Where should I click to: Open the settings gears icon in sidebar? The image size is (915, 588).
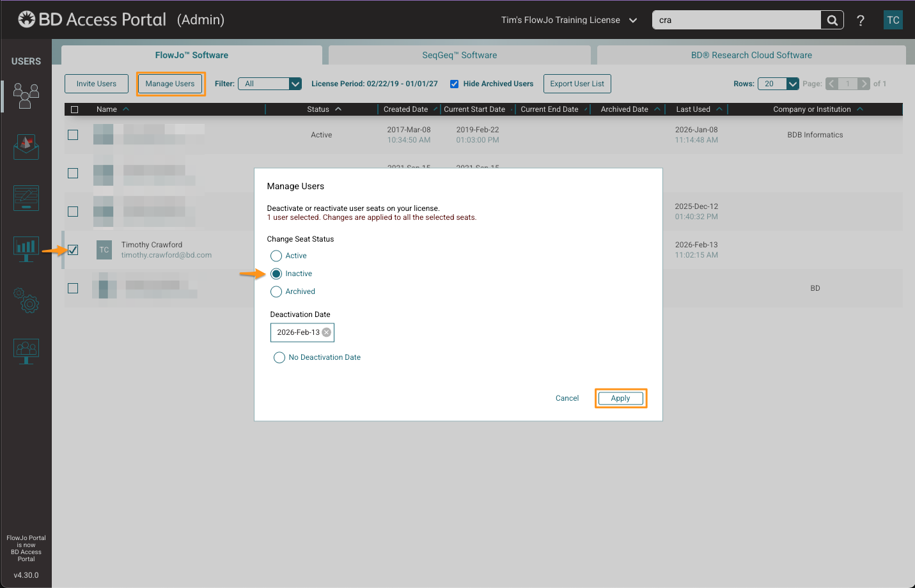pos(26,300)
